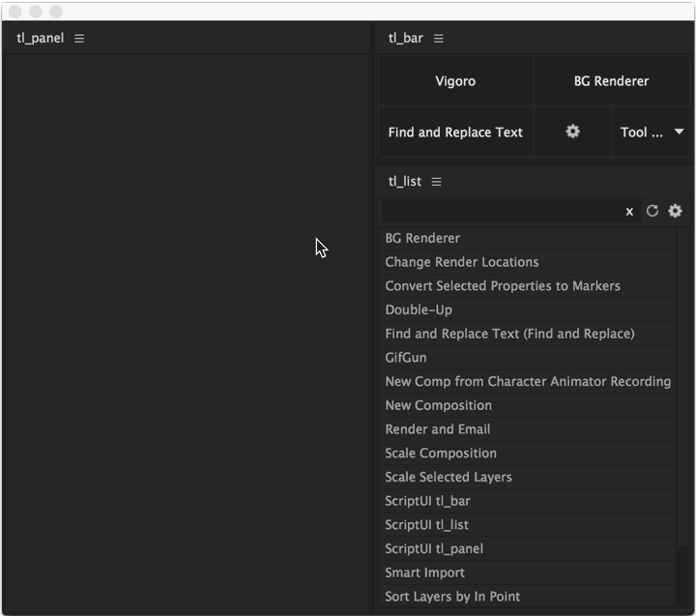Open the tl_panel hamburger menu
The width and height of the screenshot is (696, 616).
(79, 39)
